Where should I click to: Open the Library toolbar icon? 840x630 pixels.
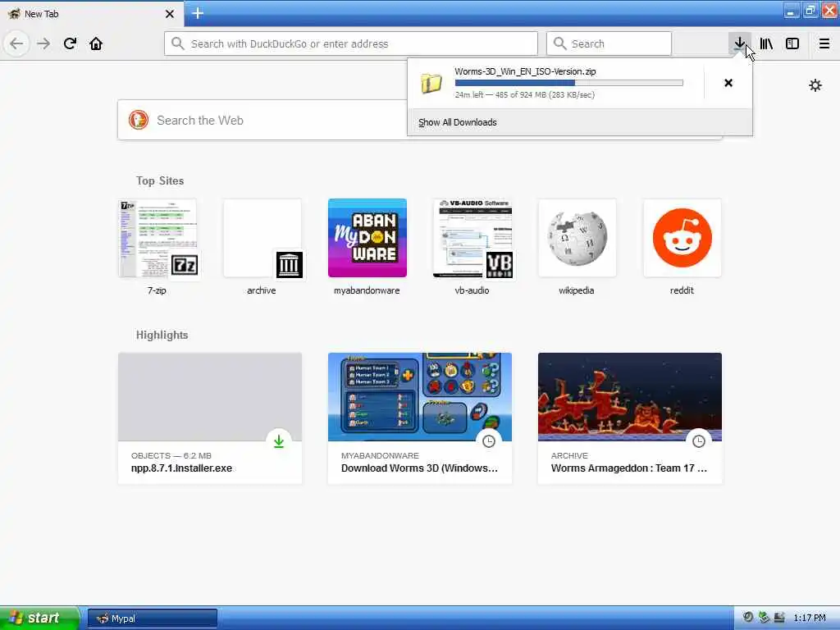(766, 43)
